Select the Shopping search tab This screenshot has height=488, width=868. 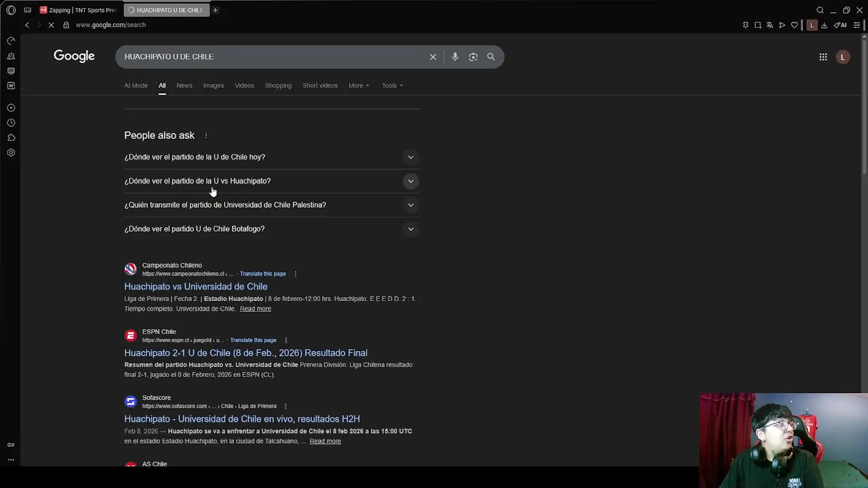pos(278,85)
